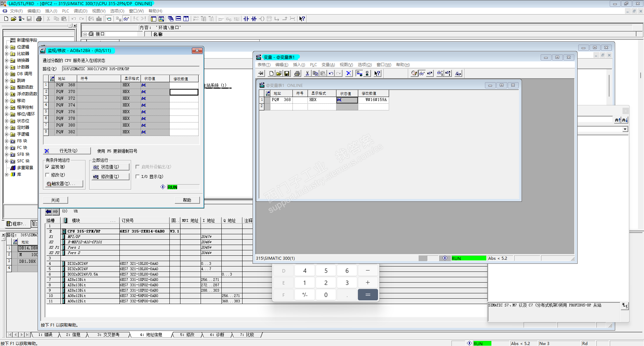This screenshot has height=346, width=644.
Task: Uncheck the 监视(M) checkbox
Action: click(x=47, y=167)
